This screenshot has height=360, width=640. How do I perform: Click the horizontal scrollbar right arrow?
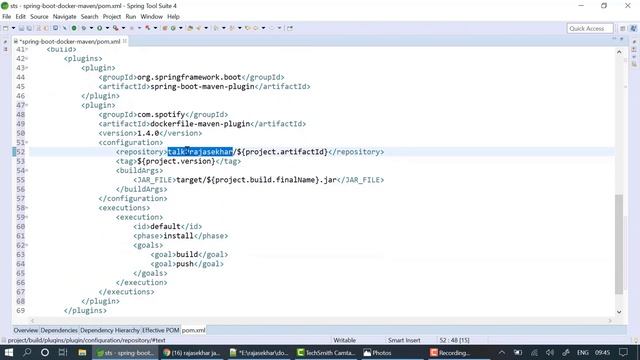[610, 321]
